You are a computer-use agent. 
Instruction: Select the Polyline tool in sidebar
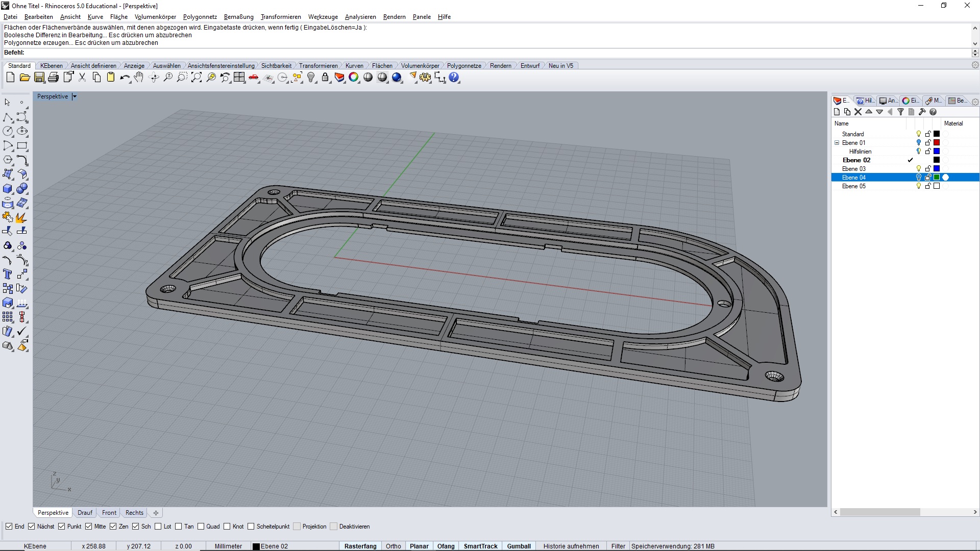pos(8,117)
